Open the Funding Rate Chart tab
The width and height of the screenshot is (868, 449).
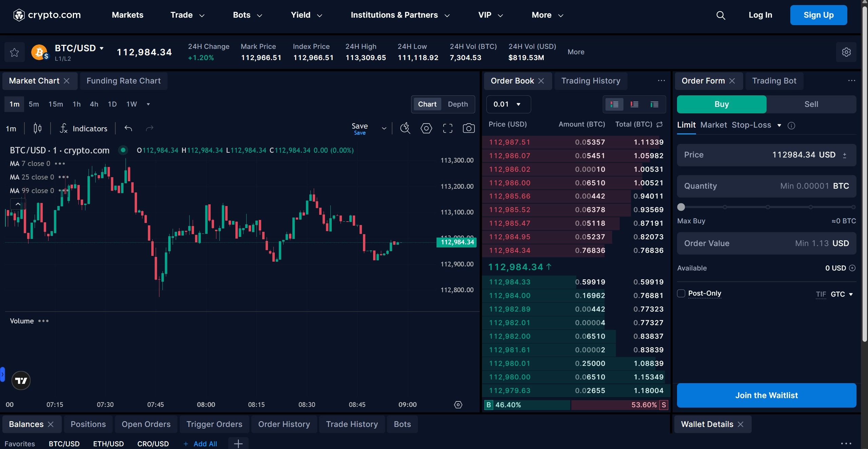coord(123,81)
